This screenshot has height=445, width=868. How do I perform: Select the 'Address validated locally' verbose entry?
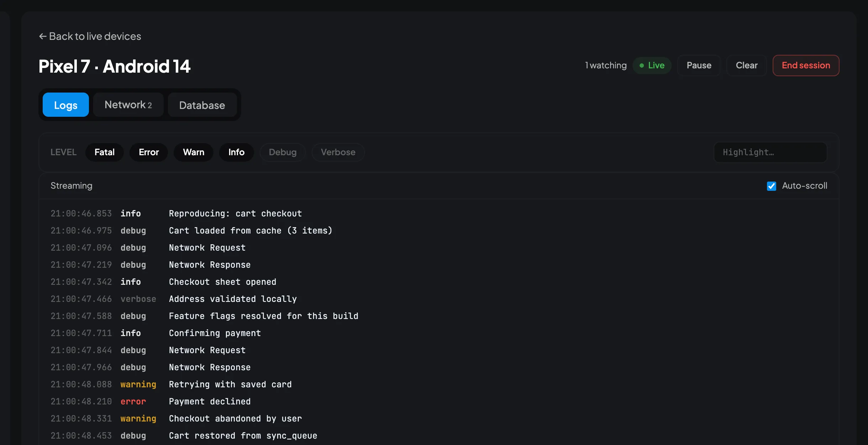(439, 299)
